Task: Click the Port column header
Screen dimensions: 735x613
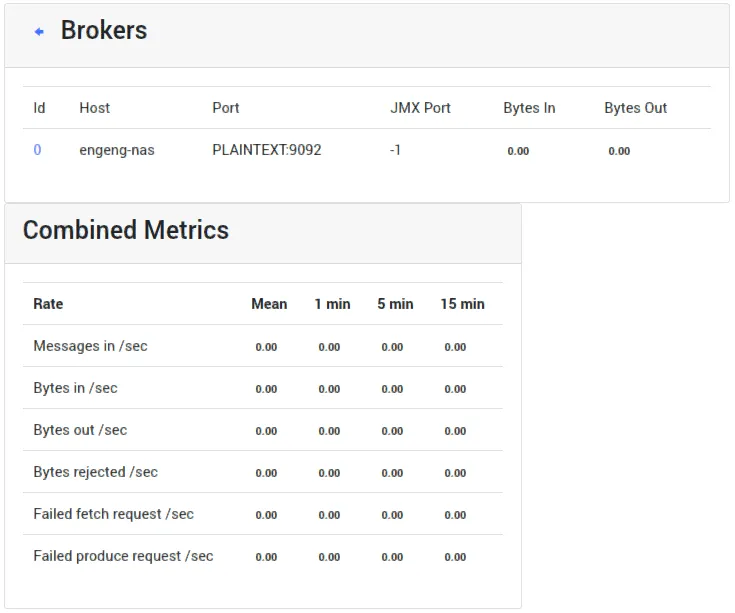Action: [225, 108]
